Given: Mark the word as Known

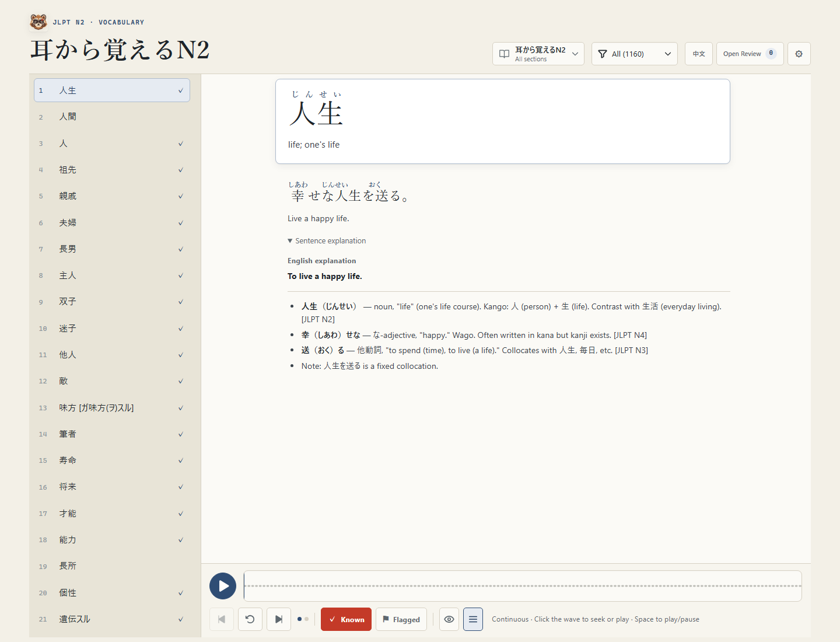Looking at the screenshot, I should click(x=346, y=619).
